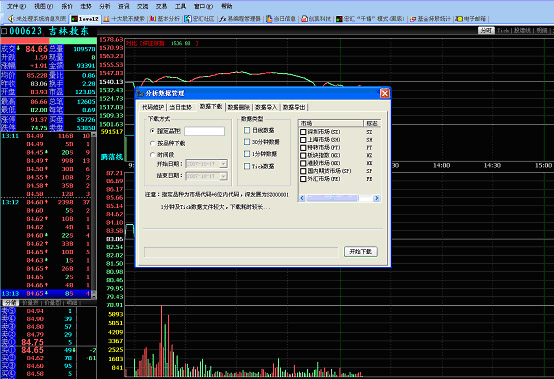Switch to the 数据删除 tab
Screen dimensions: 554x379
tap(238, 107)
